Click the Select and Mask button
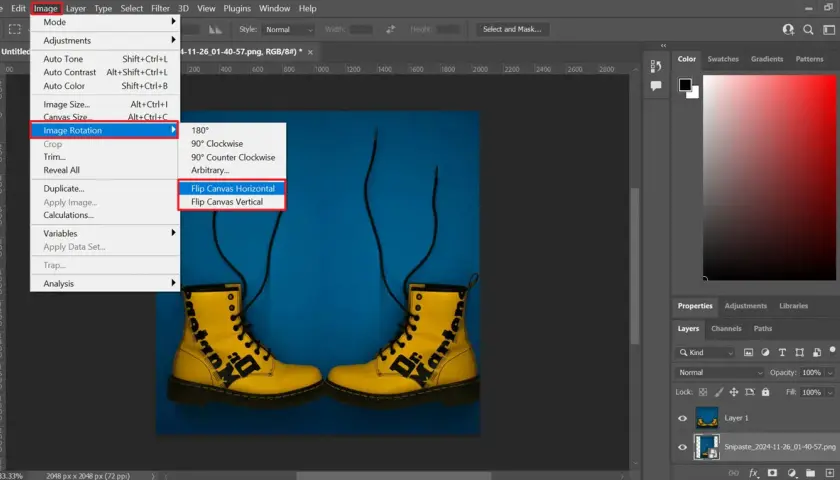 click(x=512, y=29)
